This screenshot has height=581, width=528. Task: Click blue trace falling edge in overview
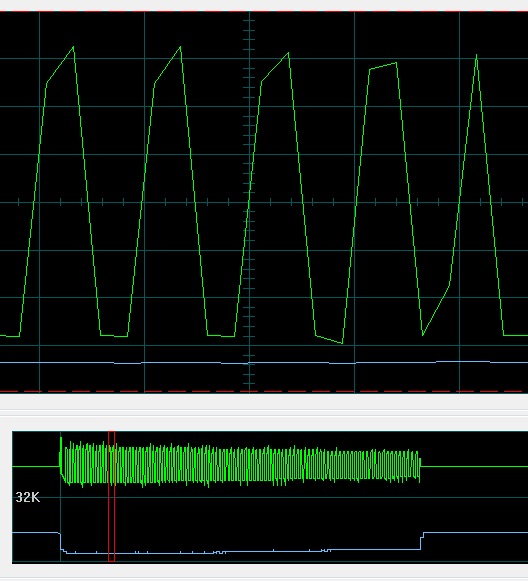pos(61,542)
